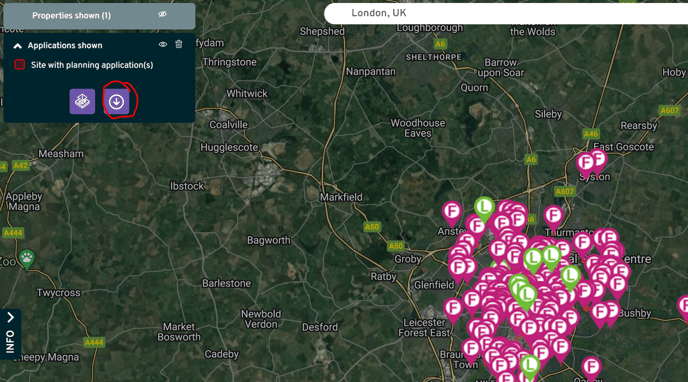The image size is (688, 382).
Task: Click the London, UK search field
Action: click(506, 13)
